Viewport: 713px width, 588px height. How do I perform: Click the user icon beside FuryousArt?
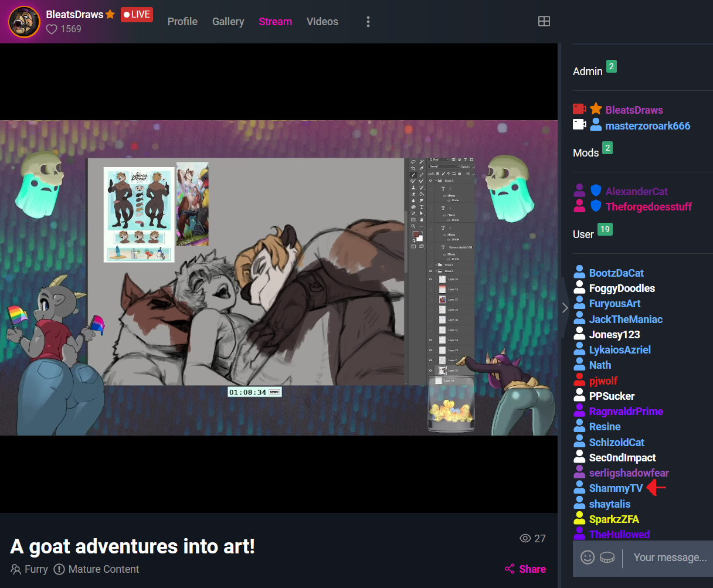click(x=579, y=303)
